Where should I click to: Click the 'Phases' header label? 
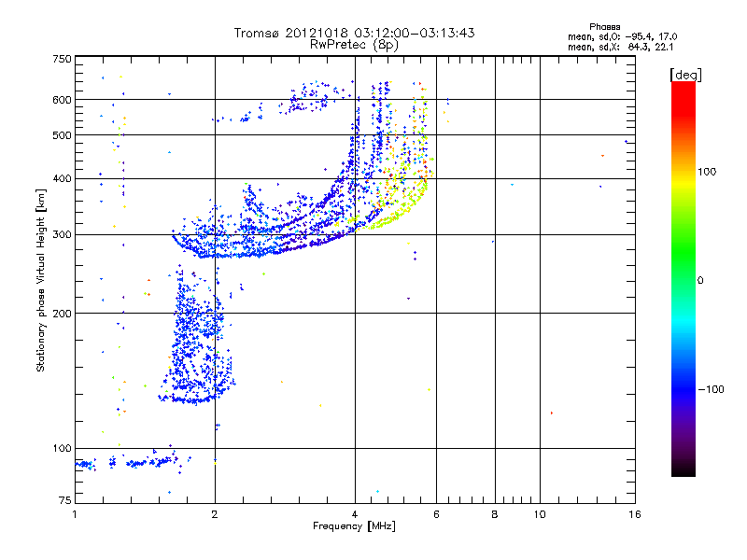604,27
